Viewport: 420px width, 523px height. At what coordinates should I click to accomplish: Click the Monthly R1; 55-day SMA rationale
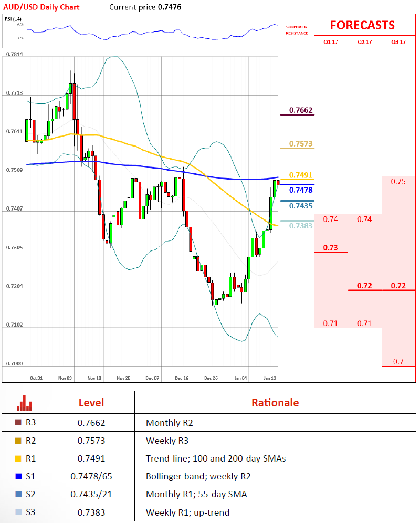click(196, 494)
